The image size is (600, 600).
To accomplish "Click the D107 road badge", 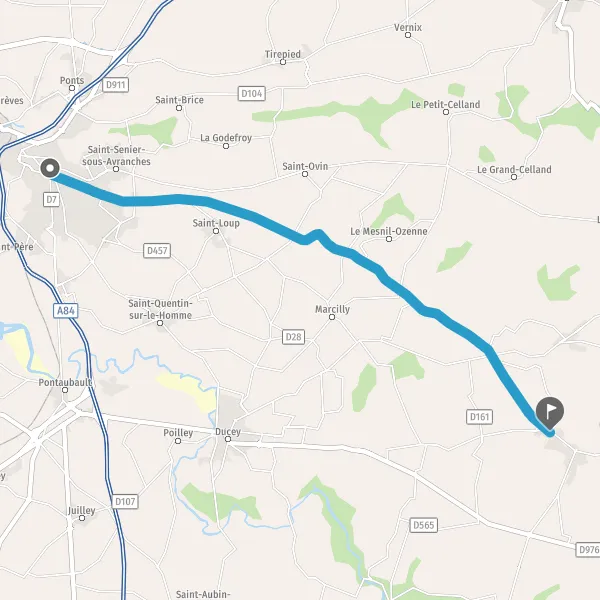I will [x=125, y=501].
